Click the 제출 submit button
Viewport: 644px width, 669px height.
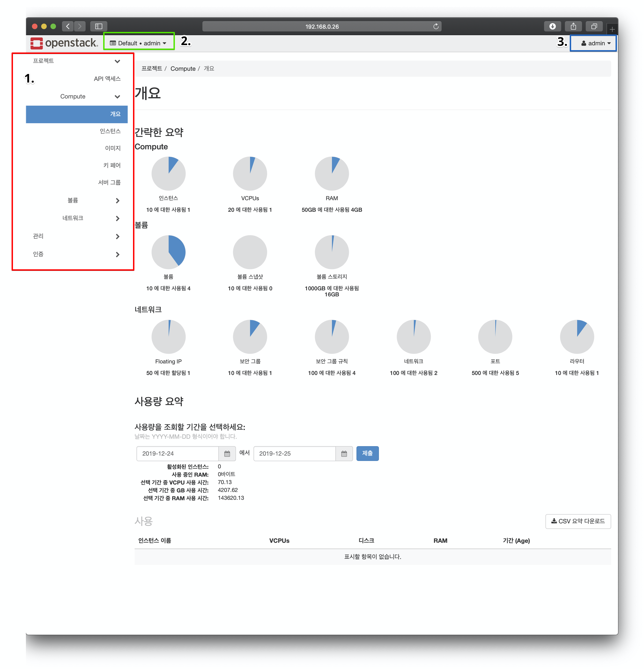click(x=367, y=453)
